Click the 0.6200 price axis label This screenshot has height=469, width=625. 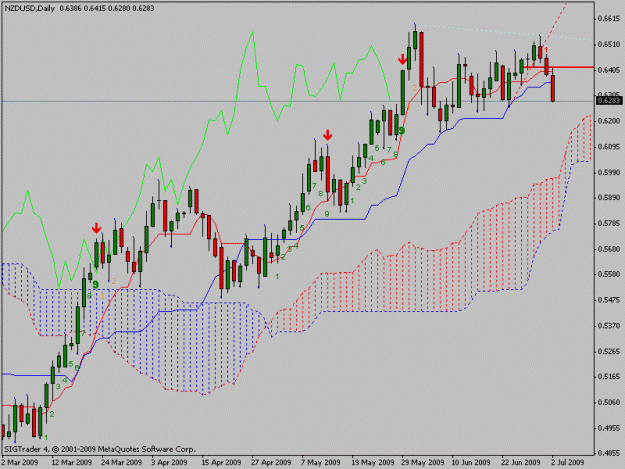coord(609,121)
